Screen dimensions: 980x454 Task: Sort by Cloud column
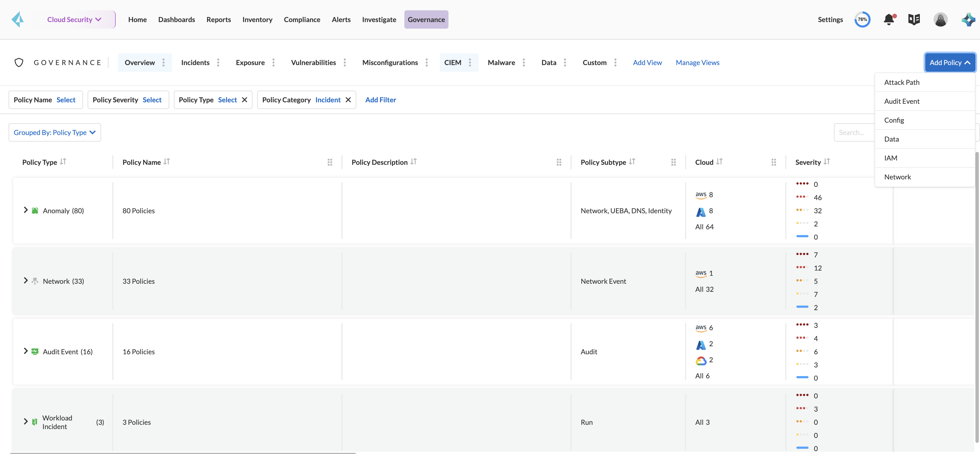[x=719, y=162]
